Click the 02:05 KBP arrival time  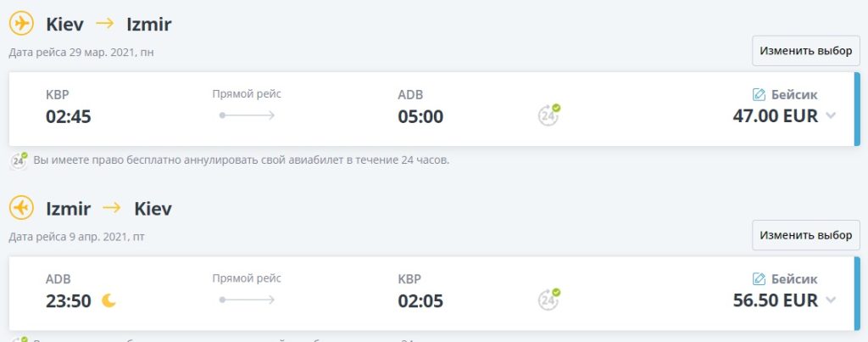pyautogui.click(x=420, y=300)
